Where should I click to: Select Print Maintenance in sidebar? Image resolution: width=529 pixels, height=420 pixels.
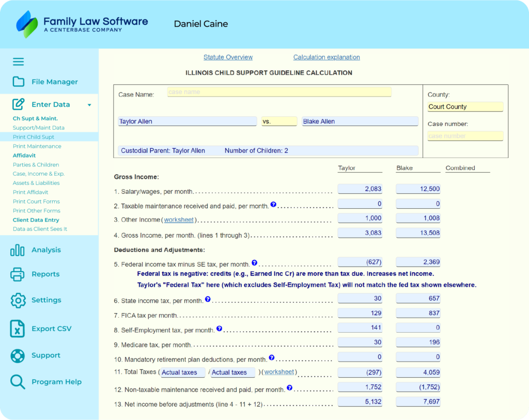click(37, 146)
